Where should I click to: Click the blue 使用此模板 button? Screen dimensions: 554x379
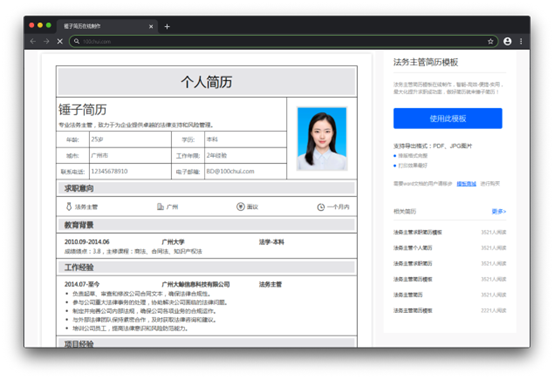click(448, 118)
